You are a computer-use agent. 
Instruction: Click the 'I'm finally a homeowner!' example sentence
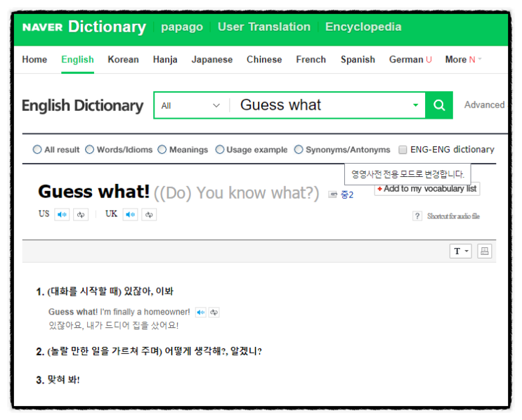click(145, 312)
